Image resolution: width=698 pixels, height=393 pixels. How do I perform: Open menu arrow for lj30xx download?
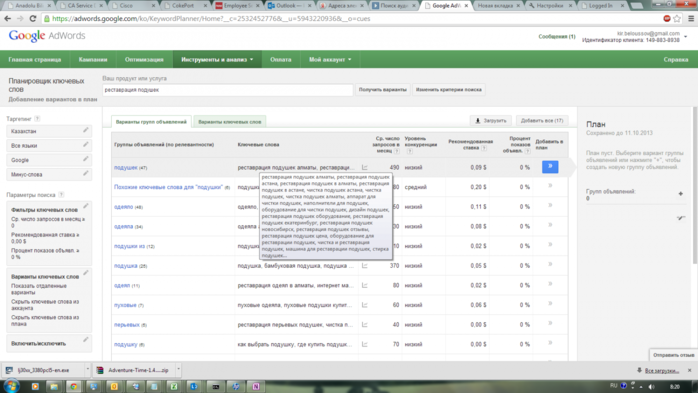pos(87,369)
